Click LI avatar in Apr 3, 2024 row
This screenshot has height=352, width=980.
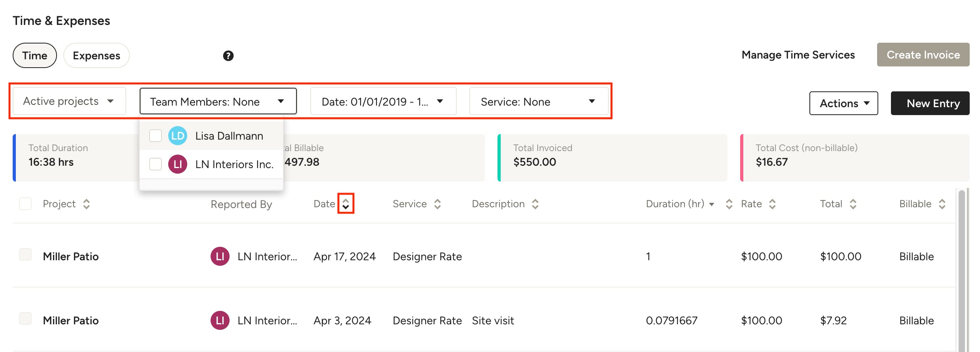220,320
